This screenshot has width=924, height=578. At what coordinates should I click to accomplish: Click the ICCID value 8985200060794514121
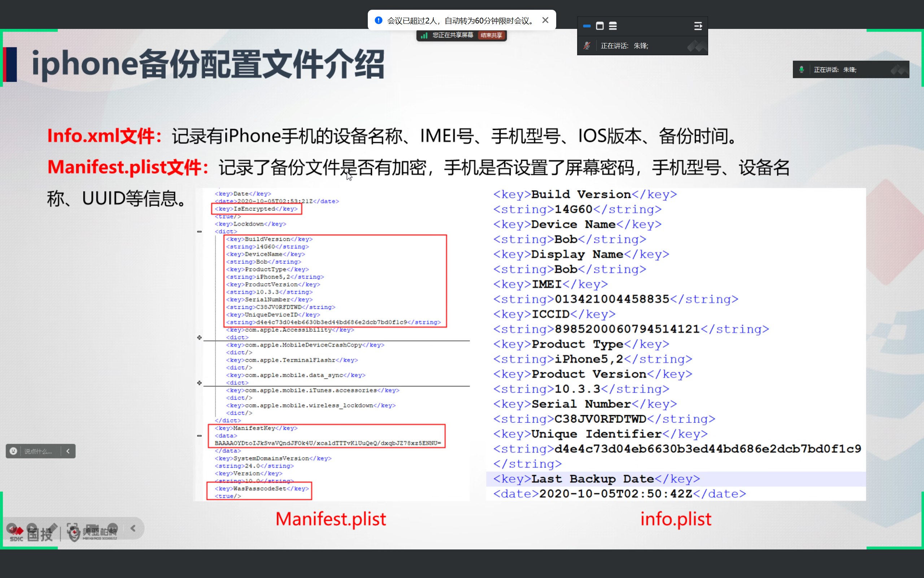click(x=627, y=329)
